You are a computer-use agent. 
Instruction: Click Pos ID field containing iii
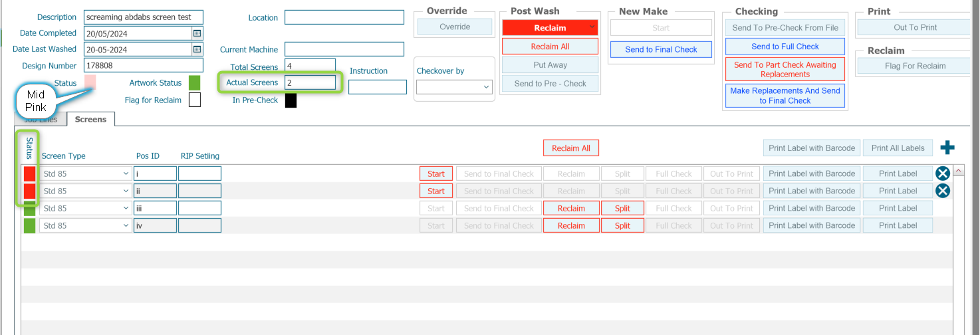coord(155,208)
